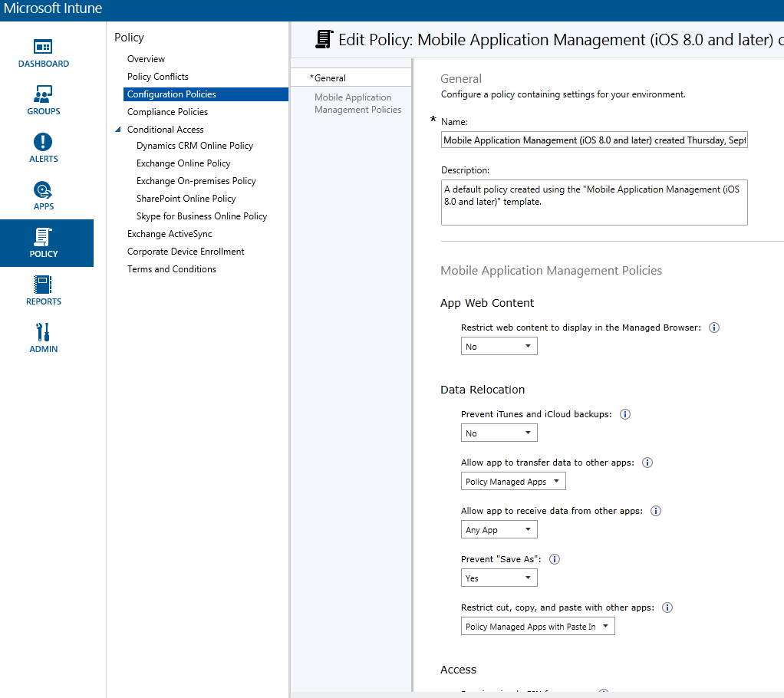Image resolution: width=784 pixels, height=698 pixels.
Task: Open Overview in the Policy menu
Action: pos(146,58)
